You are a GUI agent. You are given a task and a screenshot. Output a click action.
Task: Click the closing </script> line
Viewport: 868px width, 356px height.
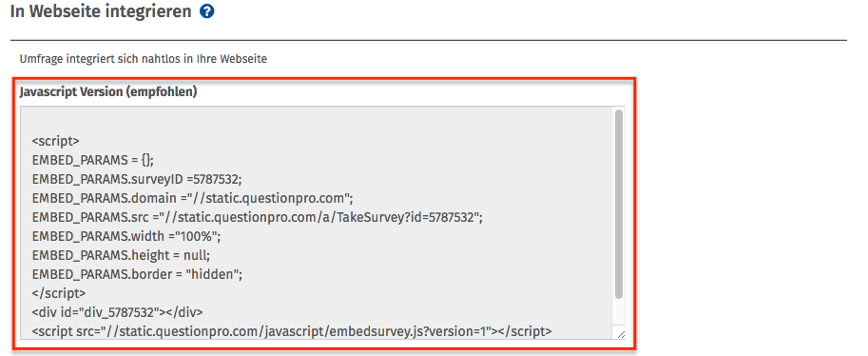coord(59,293)
